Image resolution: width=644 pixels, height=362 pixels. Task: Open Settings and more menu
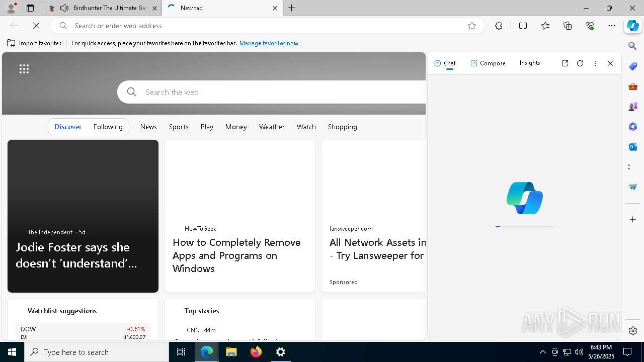tap(612, 26)
